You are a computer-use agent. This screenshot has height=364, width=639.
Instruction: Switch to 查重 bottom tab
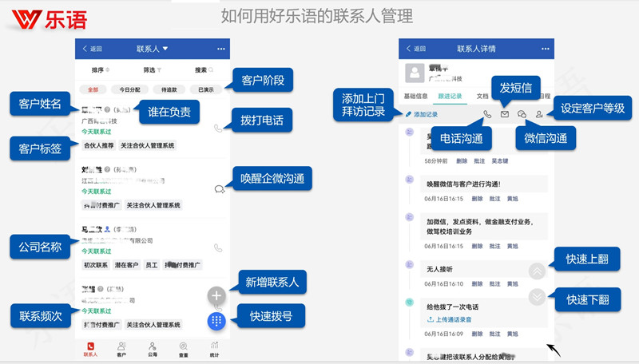tap(184, 350)
